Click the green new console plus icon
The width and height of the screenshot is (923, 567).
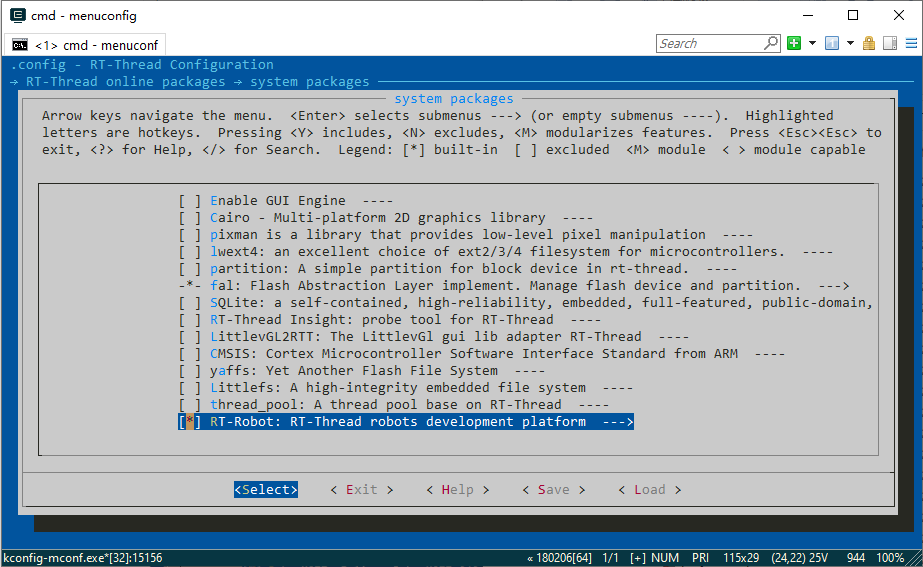(793, 43)
